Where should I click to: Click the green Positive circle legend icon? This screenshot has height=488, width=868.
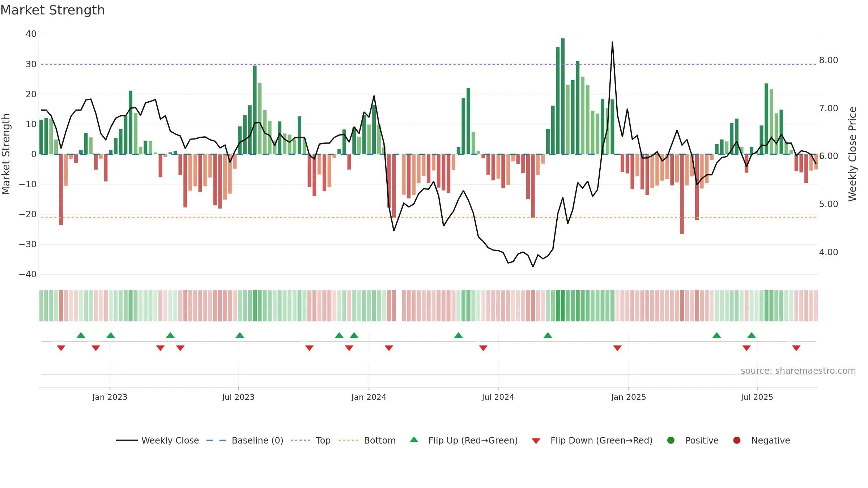(671, 440)
